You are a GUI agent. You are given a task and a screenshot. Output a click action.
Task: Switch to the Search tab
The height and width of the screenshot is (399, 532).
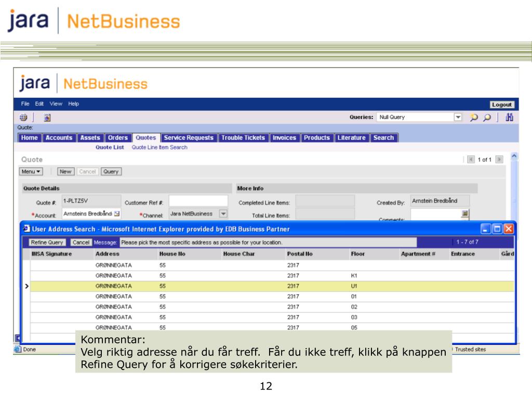pyautogui.click(x=384, y=138)
